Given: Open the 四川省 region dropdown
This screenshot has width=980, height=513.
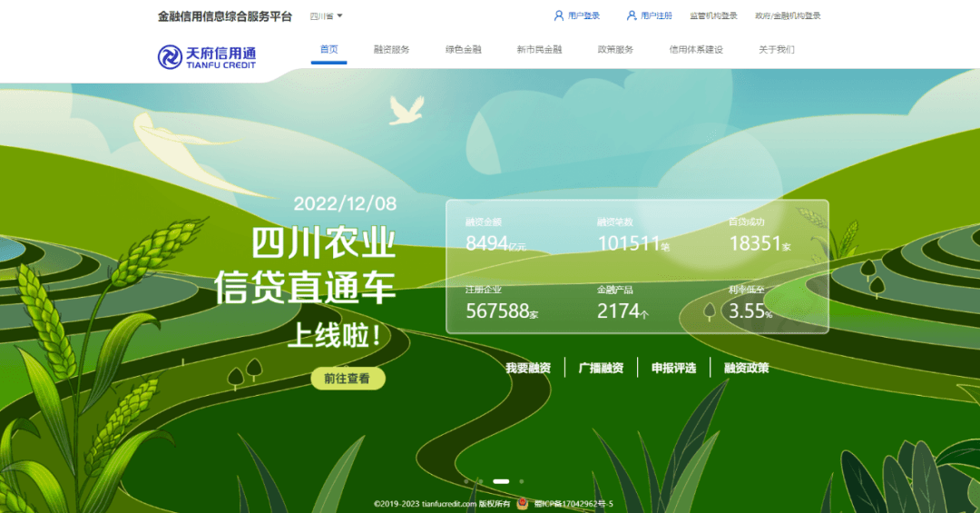Looking at the screenshot, I should tap(327, 16).
